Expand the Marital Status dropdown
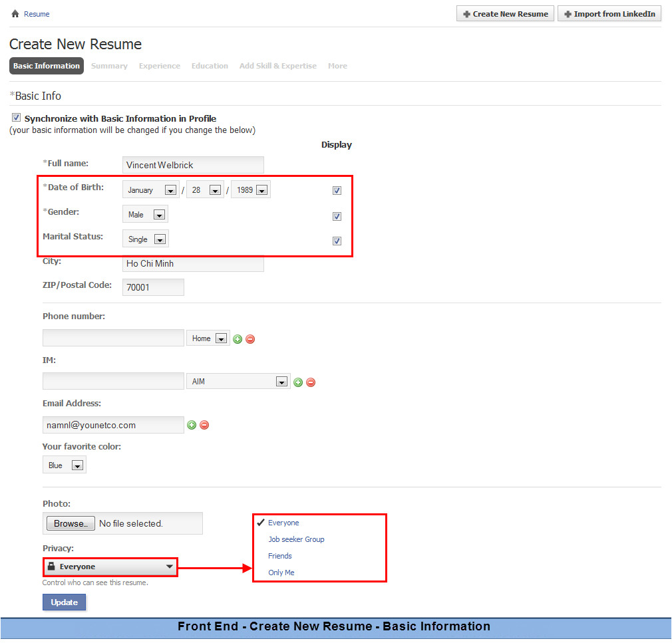This screenshot has width=672, height=643. [x=146, y=239]
